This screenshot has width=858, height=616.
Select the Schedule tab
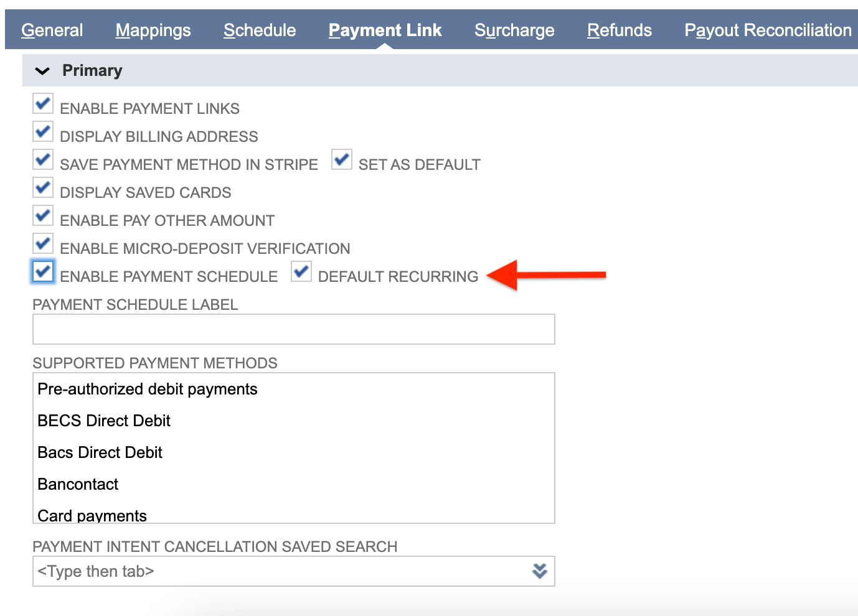point(259,29)
